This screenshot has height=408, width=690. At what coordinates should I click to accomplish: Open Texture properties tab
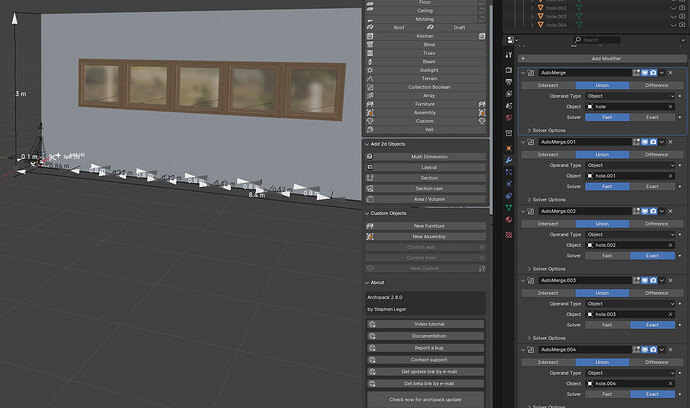point(509,235)
